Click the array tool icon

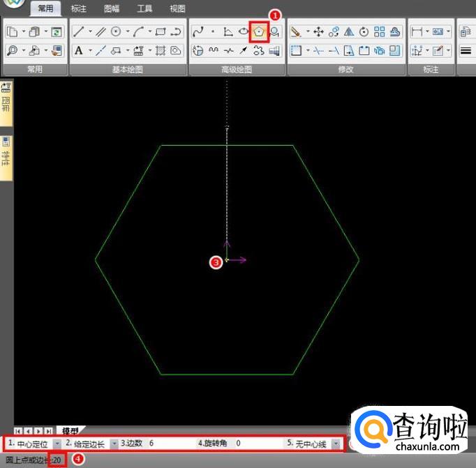click(x=379, y=31)
